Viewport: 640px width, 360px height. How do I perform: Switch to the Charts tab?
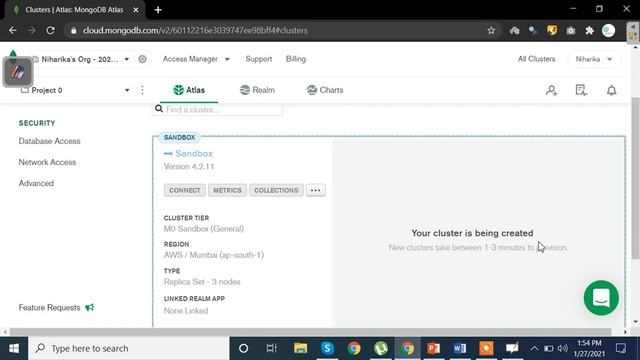click(x=325, y=90)
